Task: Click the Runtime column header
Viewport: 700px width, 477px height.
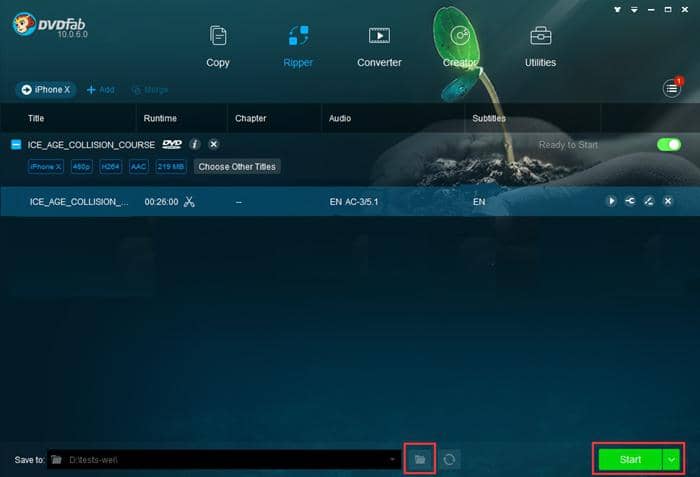Action: tap(160, 118)
